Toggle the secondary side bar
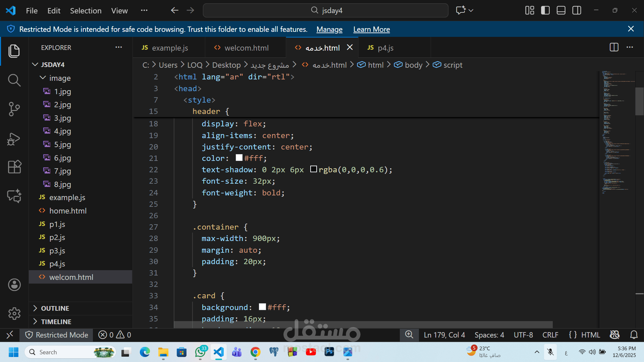Viewport: 644px width, 362px height. [x=577, y=10]
